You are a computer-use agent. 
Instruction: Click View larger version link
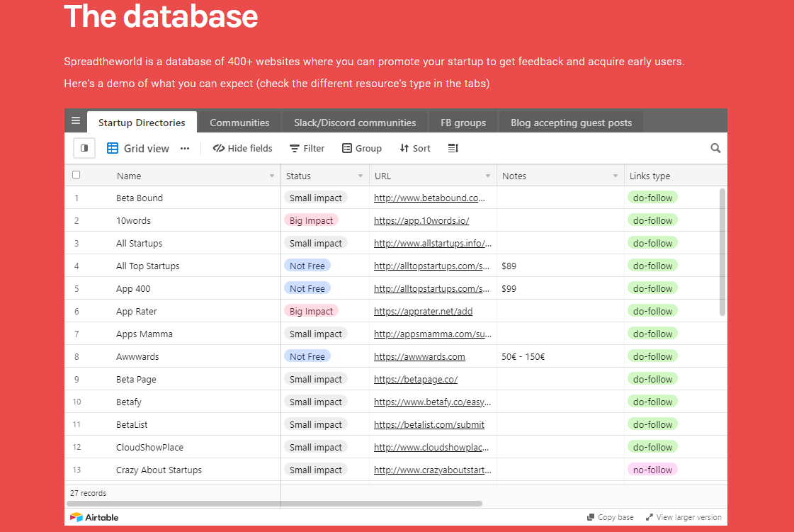(x=684, y=517)
